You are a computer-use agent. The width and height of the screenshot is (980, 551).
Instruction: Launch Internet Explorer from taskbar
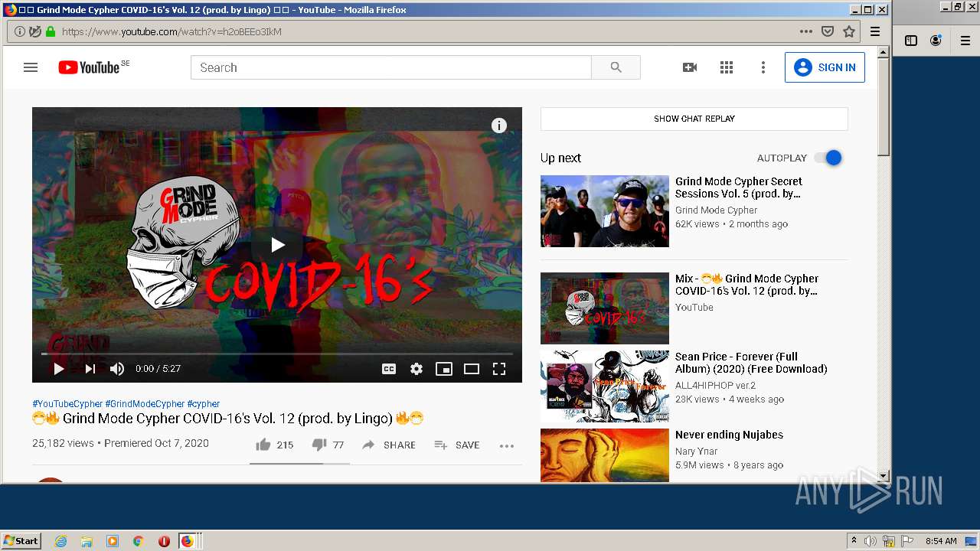pyautogui.click(x=60, y=541)
